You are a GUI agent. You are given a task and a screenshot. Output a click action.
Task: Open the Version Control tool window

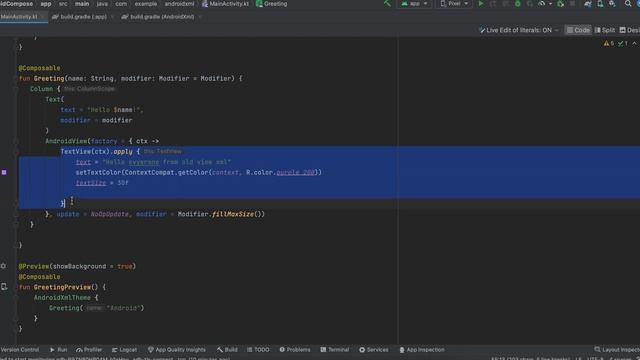(20, 350)
